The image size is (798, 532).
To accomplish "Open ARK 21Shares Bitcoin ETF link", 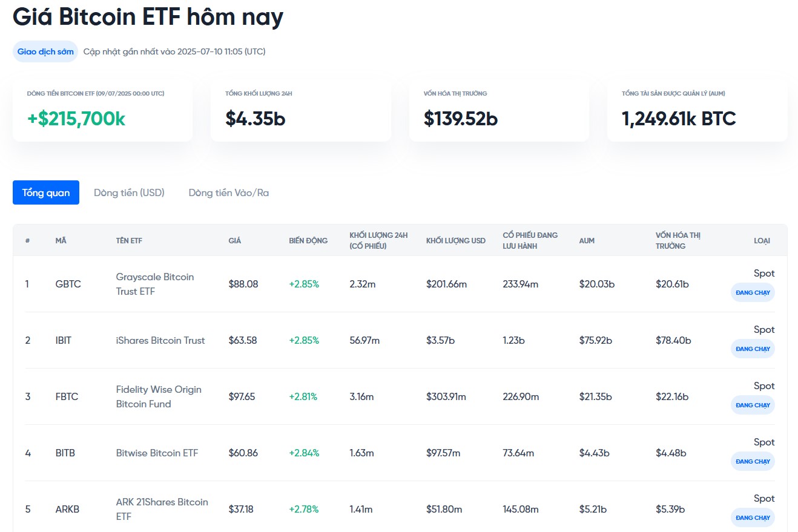I will coord(162,509).
